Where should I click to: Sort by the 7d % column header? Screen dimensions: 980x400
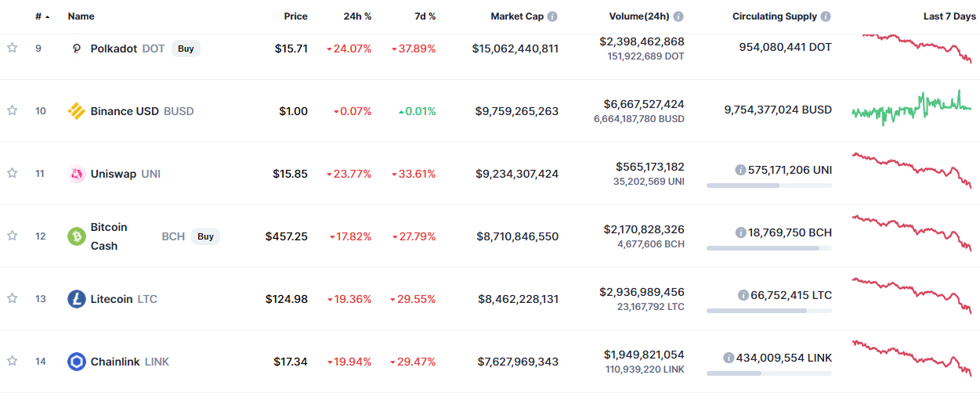pyautogui.click(x=425, y=16)
